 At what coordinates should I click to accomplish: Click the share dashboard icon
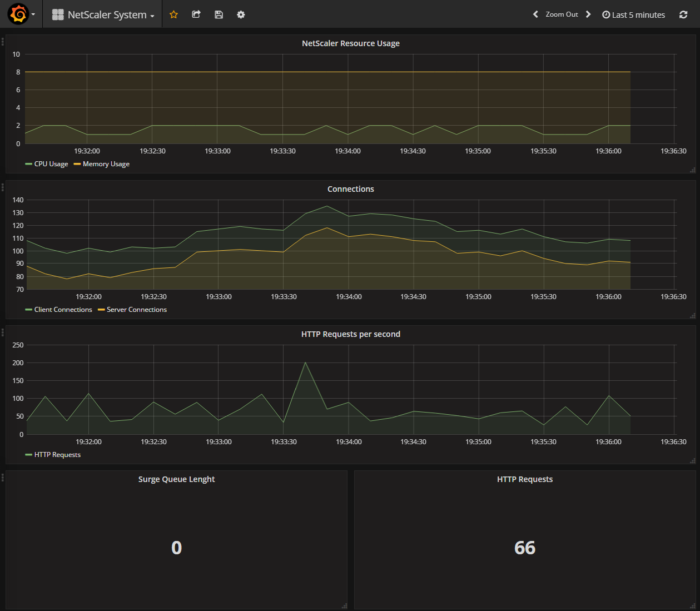[x=196, y=14]
